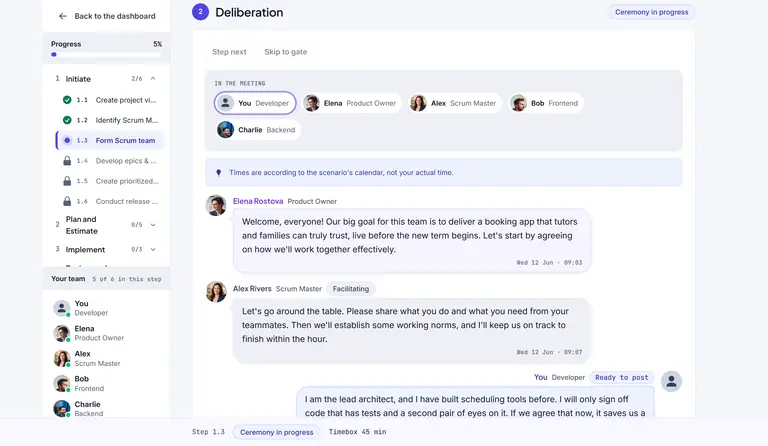768x446 pixels.
Task: Expand the Plan and Estimate section chevron
Action: [x=153, y=225]
